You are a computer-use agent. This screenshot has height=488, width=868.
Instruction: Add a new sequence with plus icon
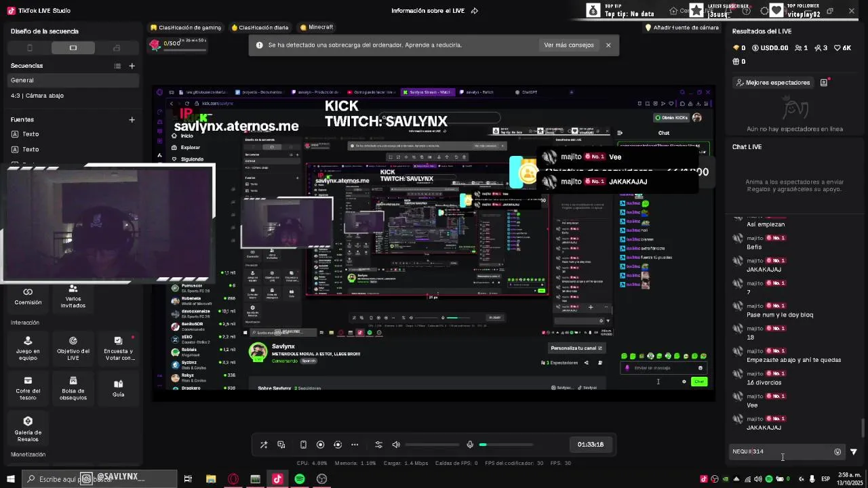click(132, 66)
